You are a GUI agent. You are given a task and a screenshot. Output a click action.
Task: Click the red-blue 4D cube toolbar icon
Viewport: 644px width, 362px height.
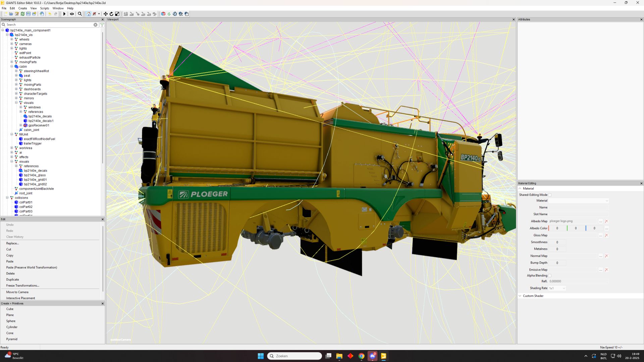tap(163, 14)
